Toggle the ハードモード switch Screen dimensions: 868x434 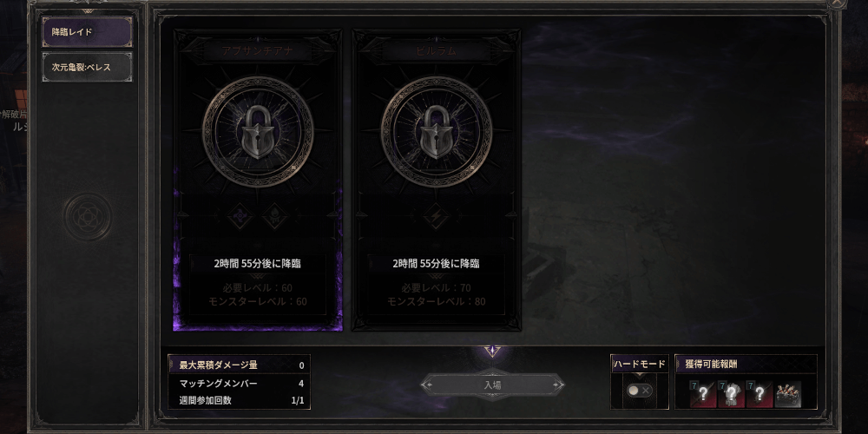point(640,391)
